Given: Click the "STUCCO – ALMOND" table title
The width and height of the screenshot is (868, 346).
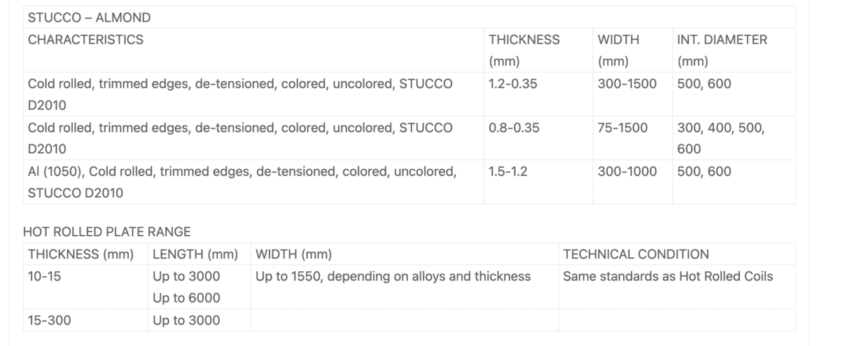Looking at the screenshot, I should click(89, 17).
